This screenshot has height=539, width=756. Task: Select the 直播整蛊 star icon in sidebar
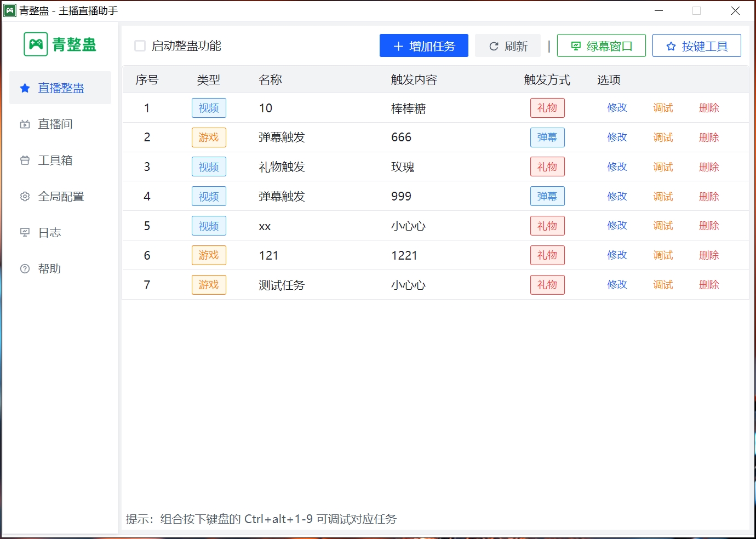click(x=25, y=87)
